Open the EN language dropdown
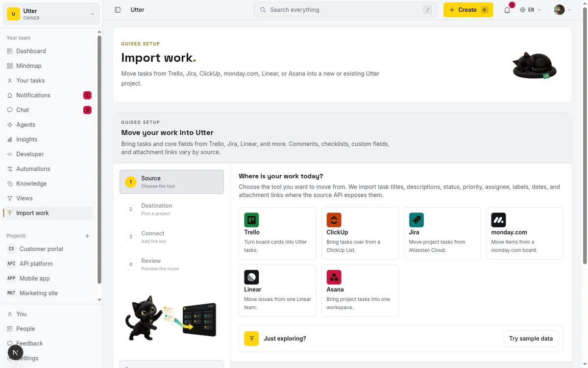 [531, 10]
